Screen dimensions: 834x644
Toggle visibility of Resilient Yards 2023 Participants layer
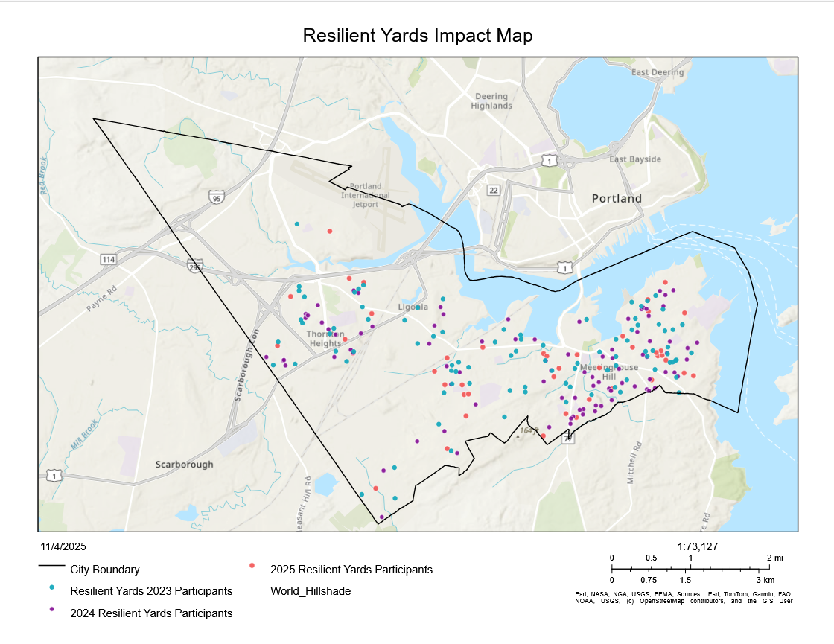(152, 592)
